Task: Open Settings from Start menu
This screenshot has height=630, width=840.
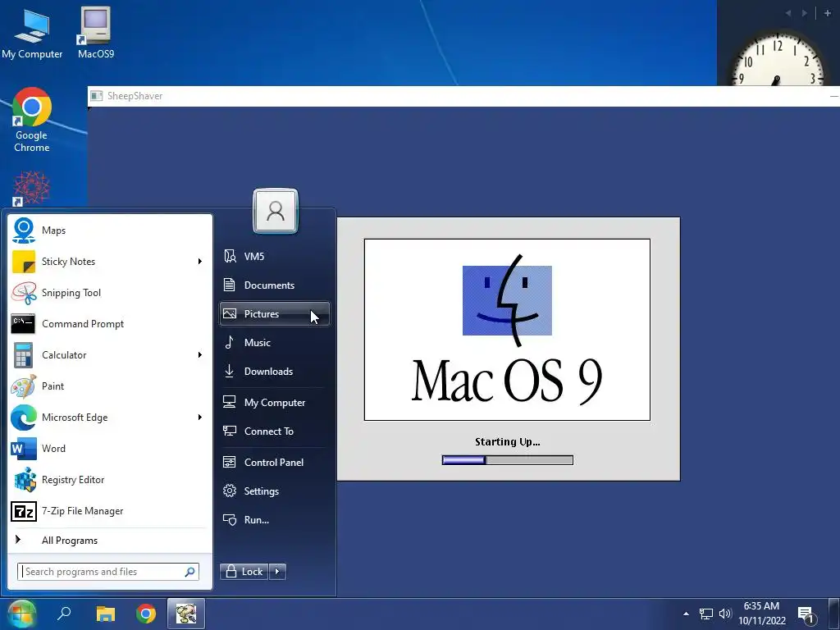Action: 274,491
